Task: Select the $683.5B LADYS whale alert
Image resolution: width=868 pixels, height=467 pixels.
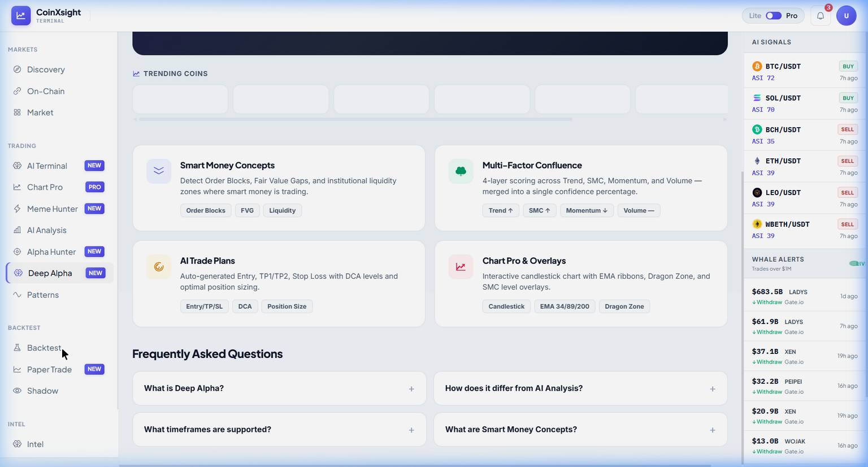Action: tap(805, 296)
